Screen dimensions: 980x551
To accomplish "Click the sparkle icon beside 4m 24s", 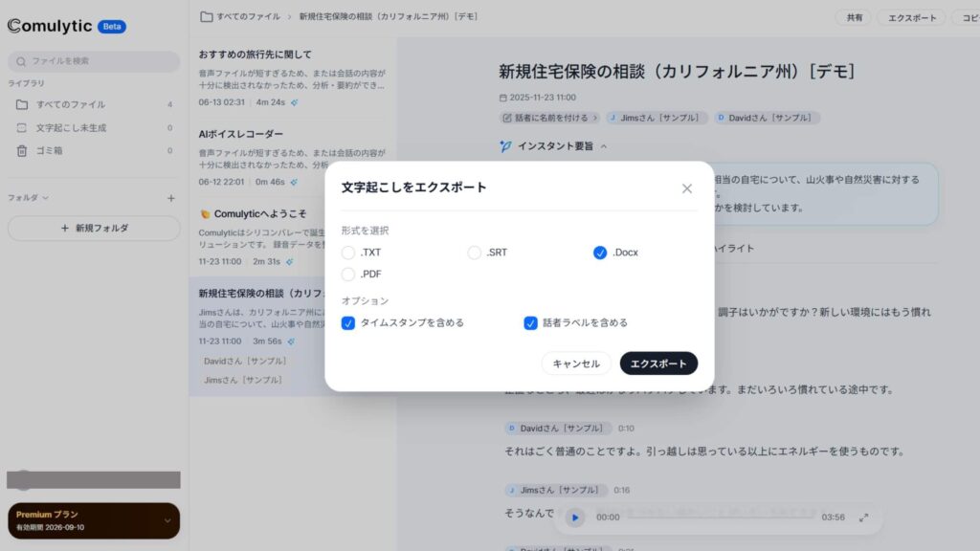I will point(295,102).
